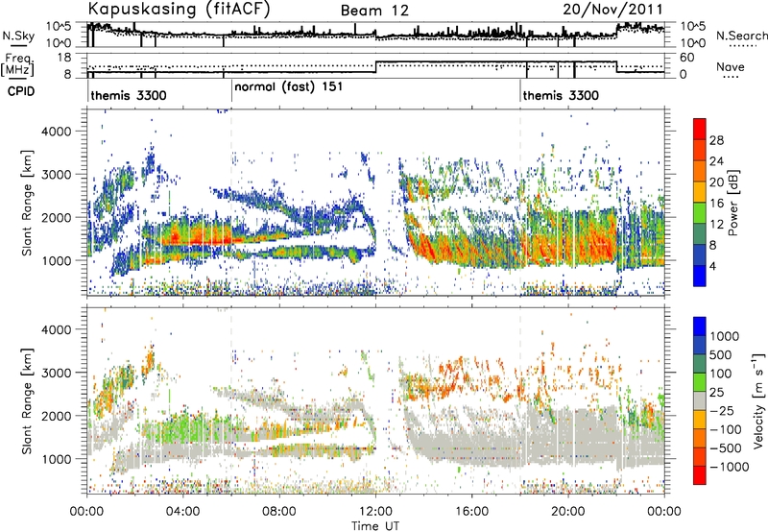Click the power panel 'Slant Range [km]' label

27,203
